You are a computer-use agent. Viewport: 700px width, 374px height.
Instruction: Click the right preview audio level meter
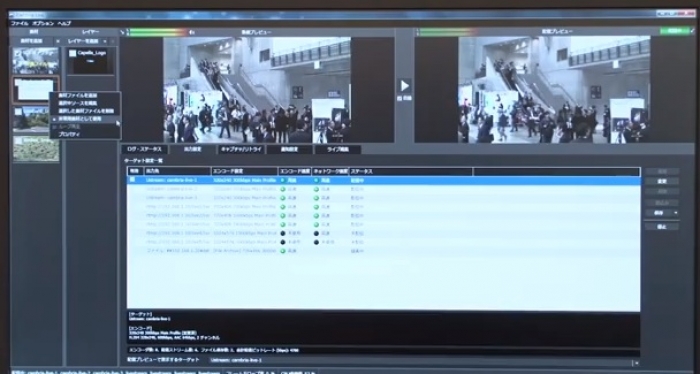click(446, 32)
